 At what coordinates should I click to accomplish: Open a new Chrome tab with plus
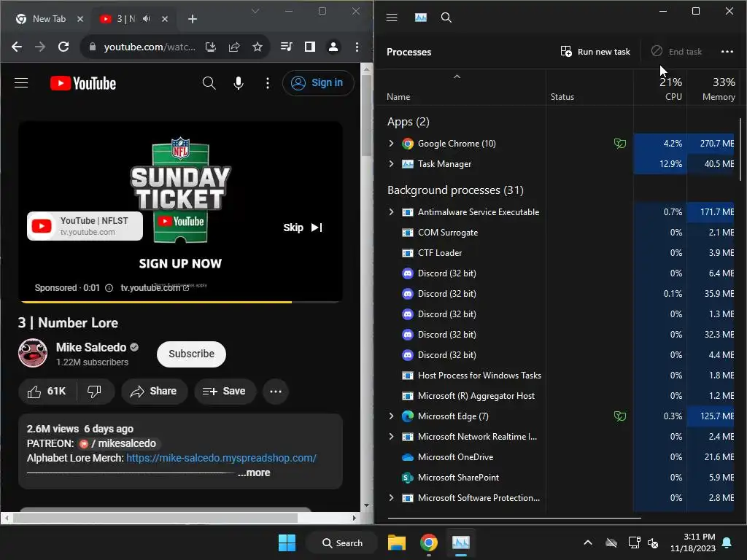click(x=193, y=18)
